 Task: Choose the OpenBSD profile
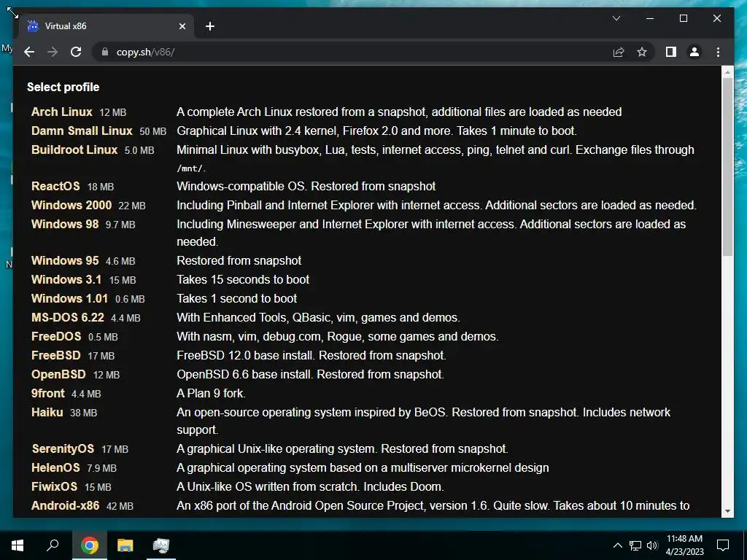coord(58,375)
